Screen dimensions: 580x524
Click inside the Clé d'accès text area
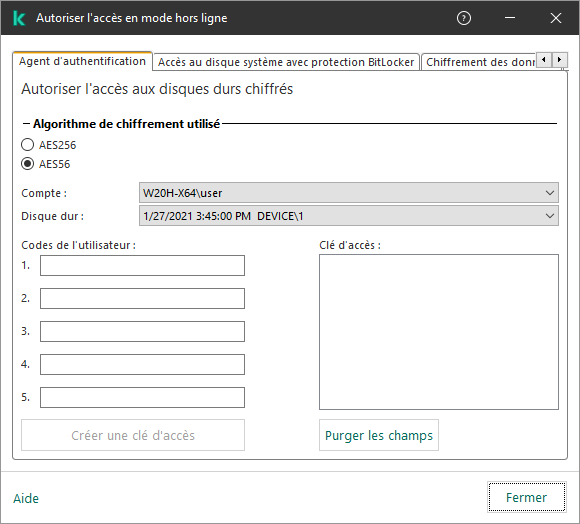[439, 332]
